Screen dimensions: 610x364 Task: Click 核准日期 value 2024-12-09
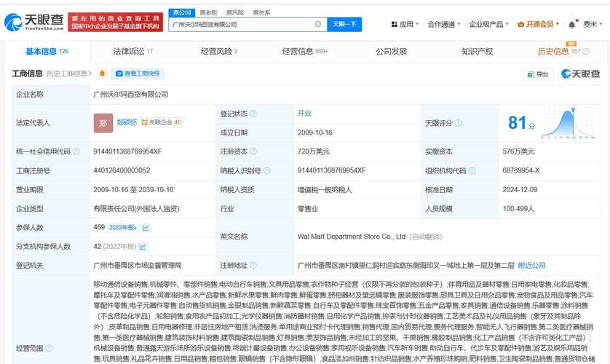(520, 190)
